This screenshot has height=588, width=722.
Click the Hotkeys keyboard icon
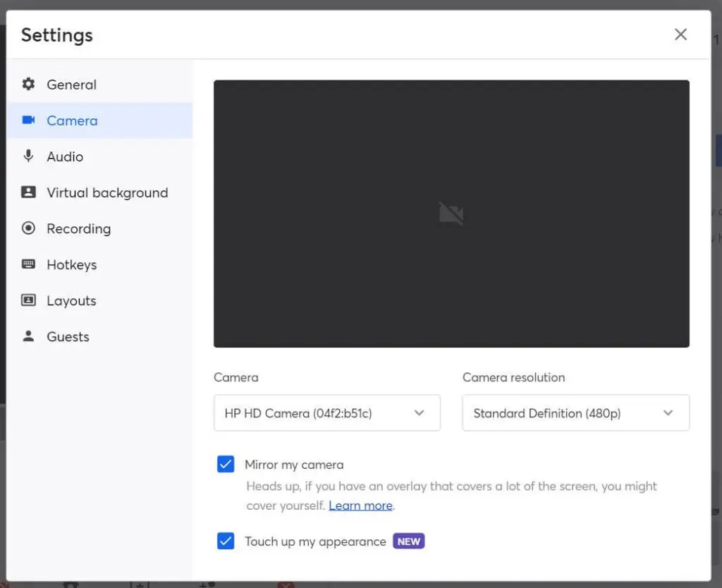tap(28, 264)
